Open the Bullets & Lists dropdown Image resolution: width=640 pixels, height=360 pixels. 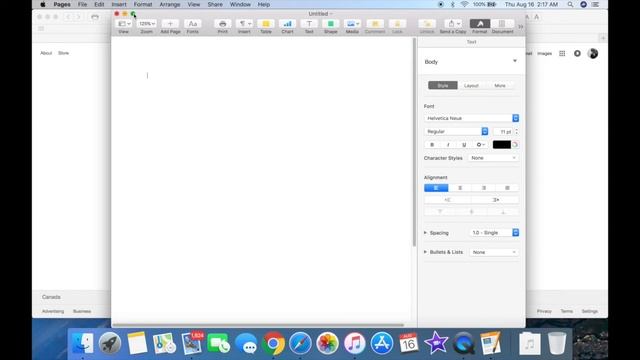point(494,252)
